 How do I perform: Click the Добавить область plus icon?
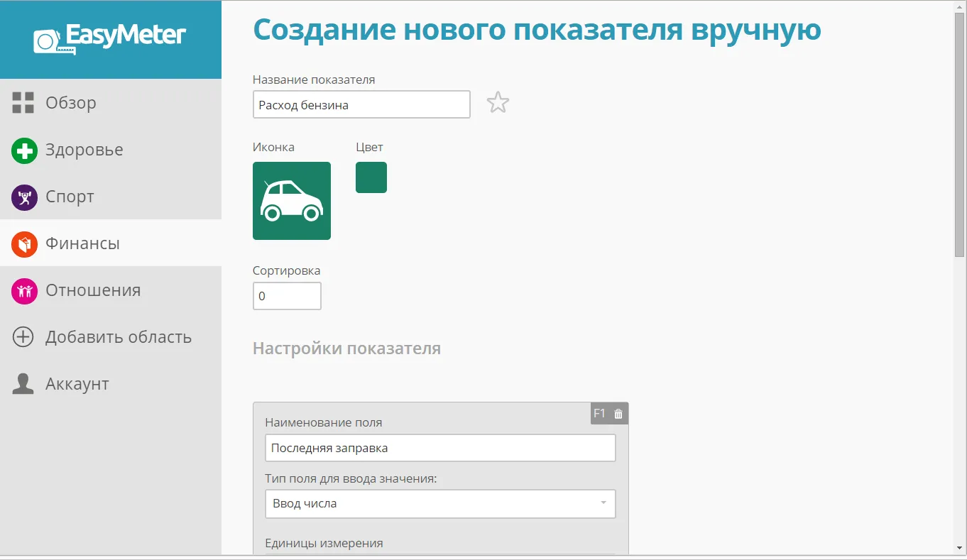pos(23,336)
